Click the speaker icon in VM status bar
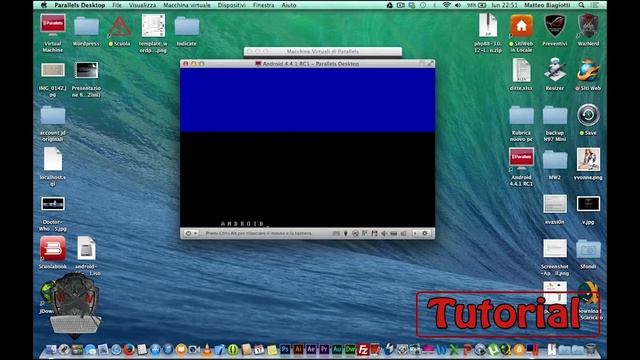640x360 pixels. click(x=384, y=233)
